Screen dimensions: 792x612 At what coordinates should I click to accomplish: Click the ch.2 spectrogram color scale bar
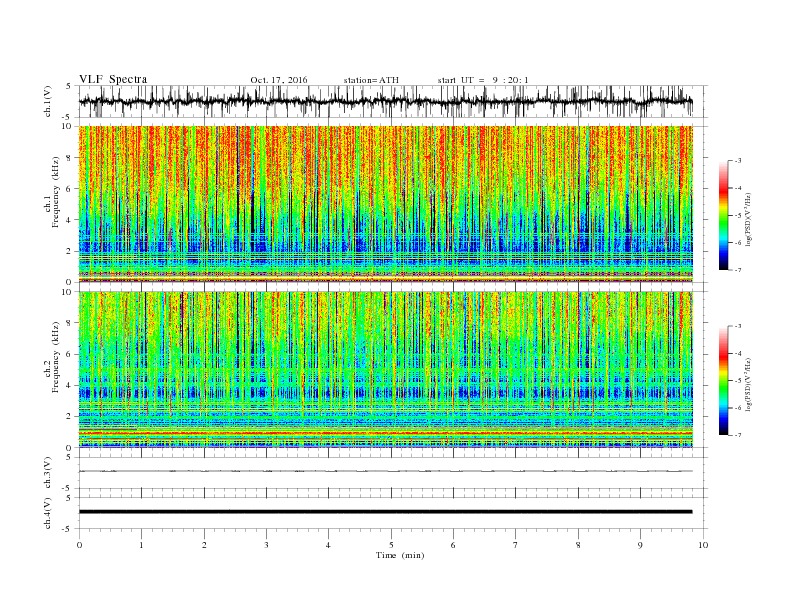click(x=723, y=380)
